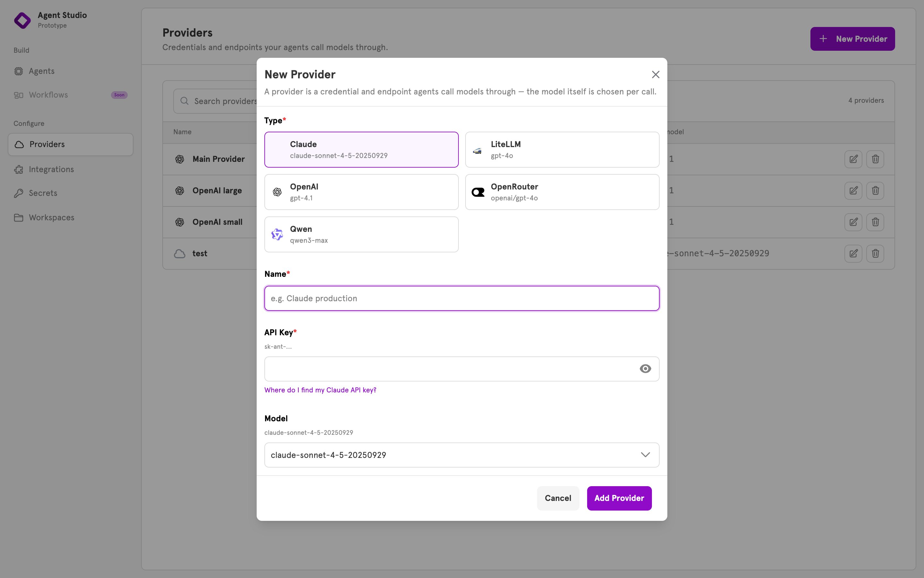Image resolution: width=924 pixels, height=578 pixels.
Task: Click the Integrations puzzle icon
Action: tap(19, 169)
